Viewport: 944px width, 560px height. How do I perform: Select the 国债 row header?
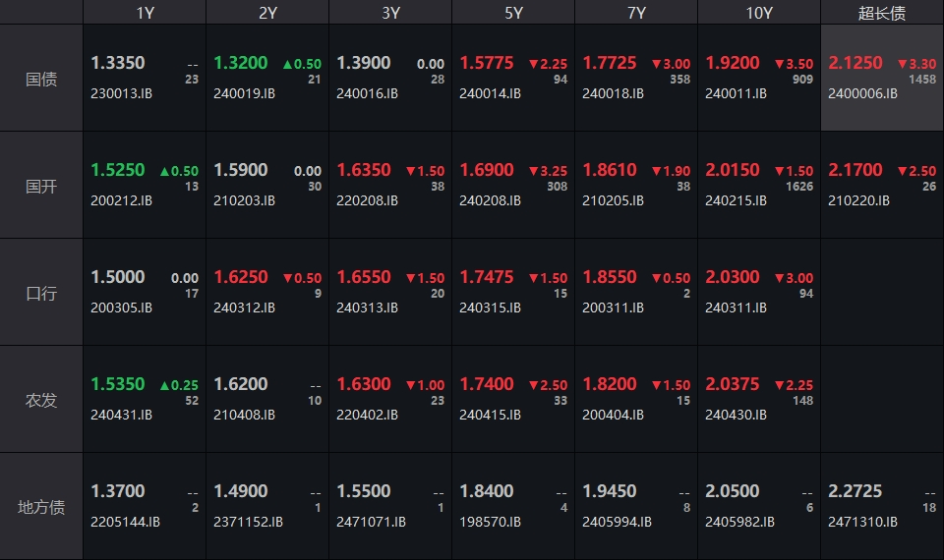41,79
